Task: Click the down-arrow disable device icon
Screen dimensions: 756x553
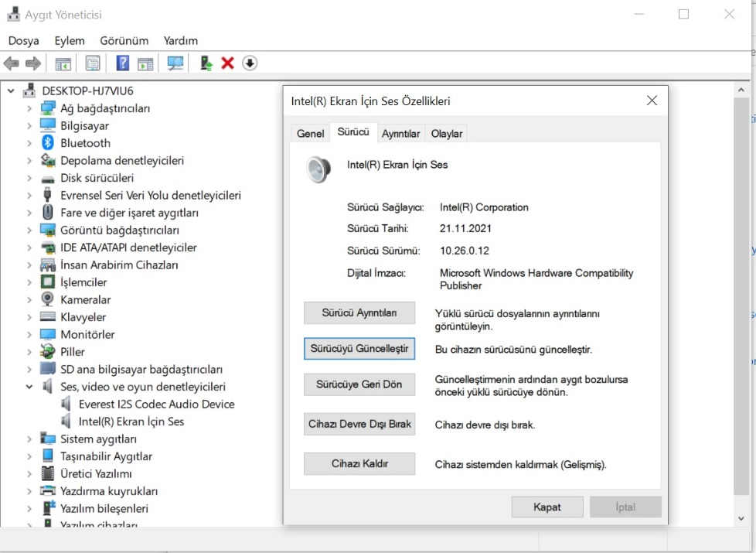Action: (x=250, y=63)
